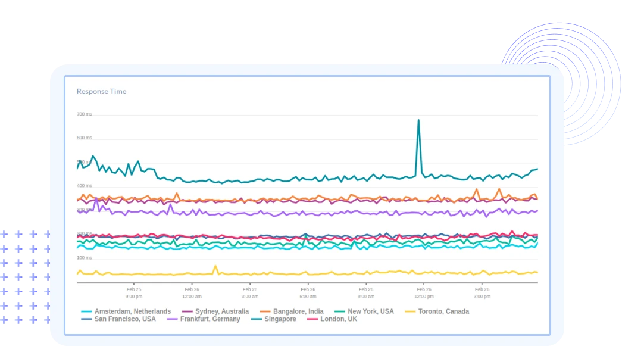
Task: Click the 400 ms axis label
Action: click(84, 186)
